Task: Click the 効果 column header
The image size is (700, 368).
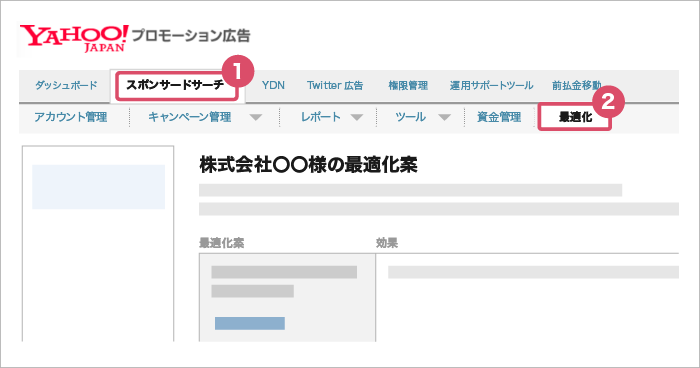Action: pyautogui.click(x=387, y=243)
